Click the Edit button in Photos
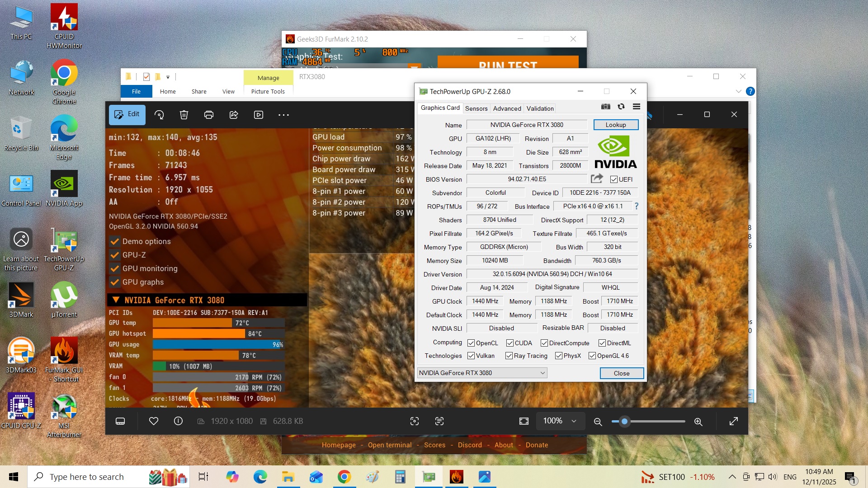Screen dimensions: 868x488 point(127,114)
